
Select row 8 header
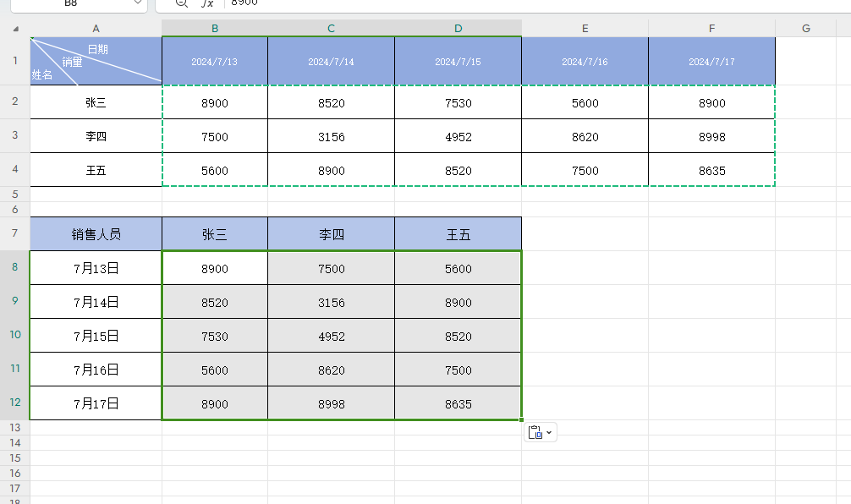click(15, 267)
